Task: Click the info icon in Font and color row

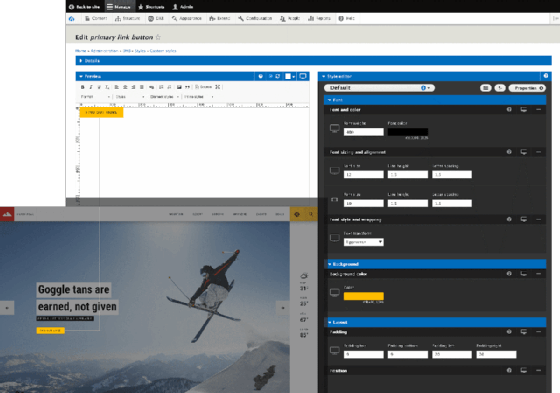Action: [x=509, y=110]
